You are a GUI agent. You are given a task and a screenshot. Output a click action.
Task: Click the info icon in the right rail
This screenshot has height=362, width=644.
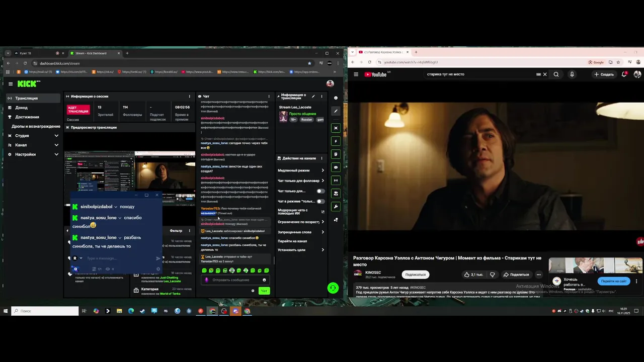[x=336, y=98]
